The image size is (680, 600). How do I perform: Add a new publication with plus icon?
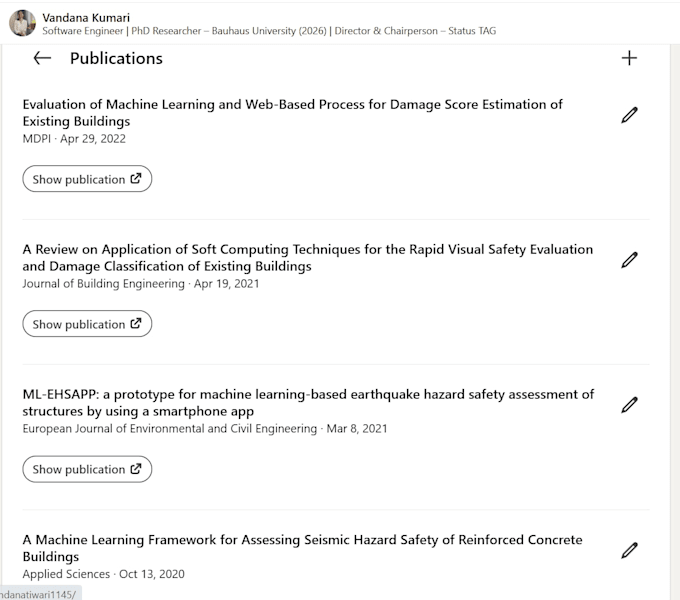tap(629, 58)
